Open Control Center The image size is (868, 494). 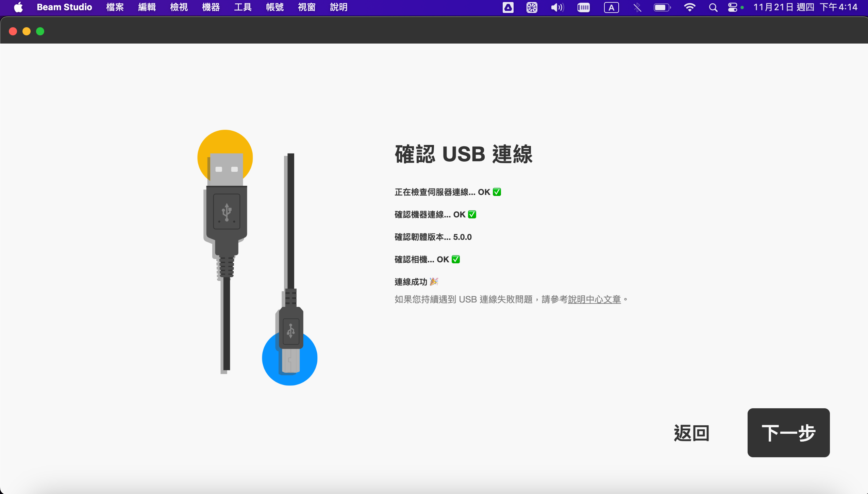coord(732,7)
